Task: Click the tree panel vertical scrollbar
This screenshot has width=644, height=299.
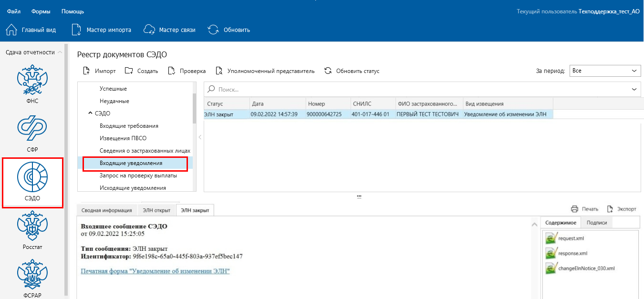Action: (x=195, y=109)
